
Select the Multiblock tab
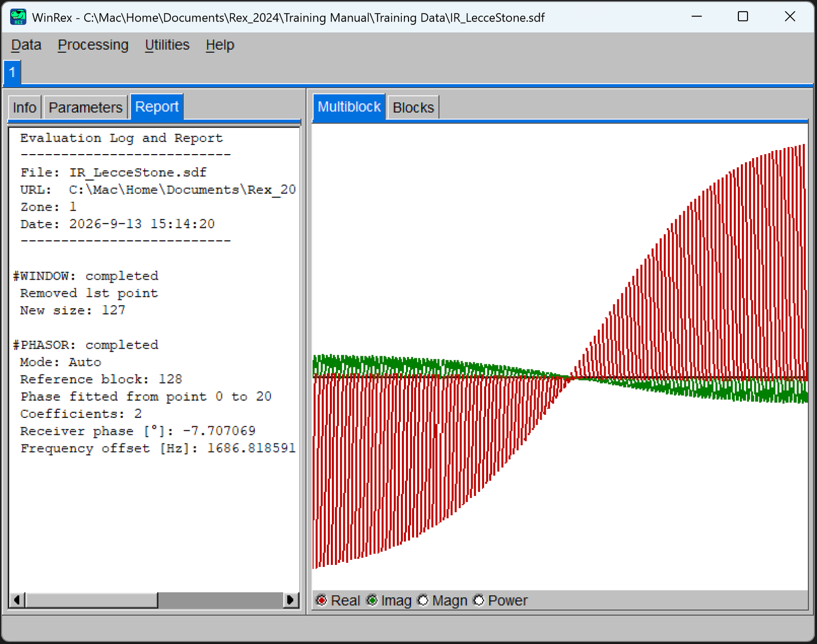coord(349,107)
